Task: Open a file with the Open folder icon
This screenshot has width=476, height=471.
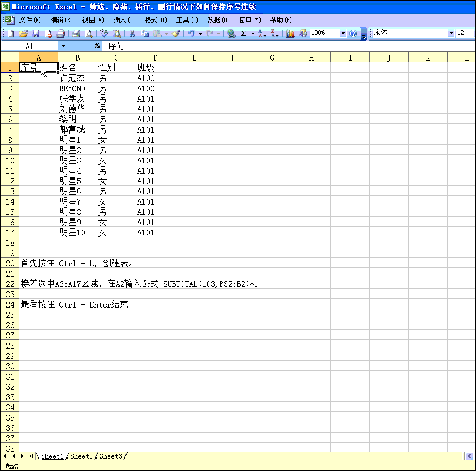Action: [23, 34]
